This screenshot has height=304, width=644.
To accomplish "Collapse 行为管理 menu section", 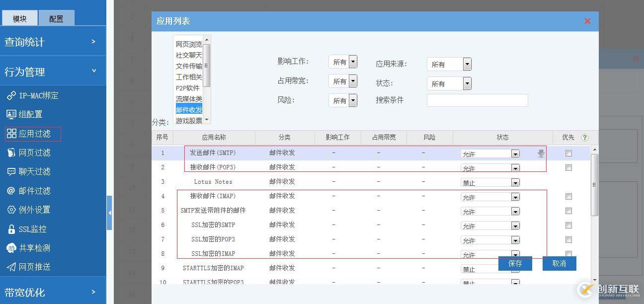I will (x=53, y=72).
